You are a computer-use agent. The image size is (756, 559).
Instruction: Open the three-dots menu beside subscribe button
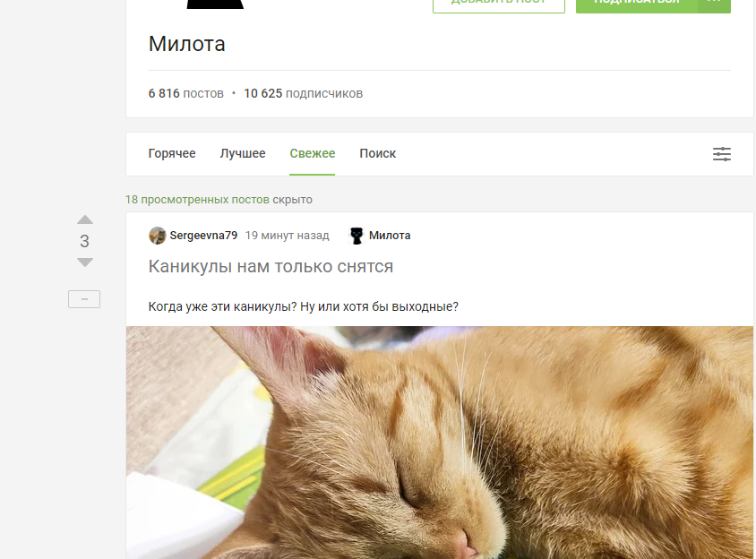click(714, 3)
